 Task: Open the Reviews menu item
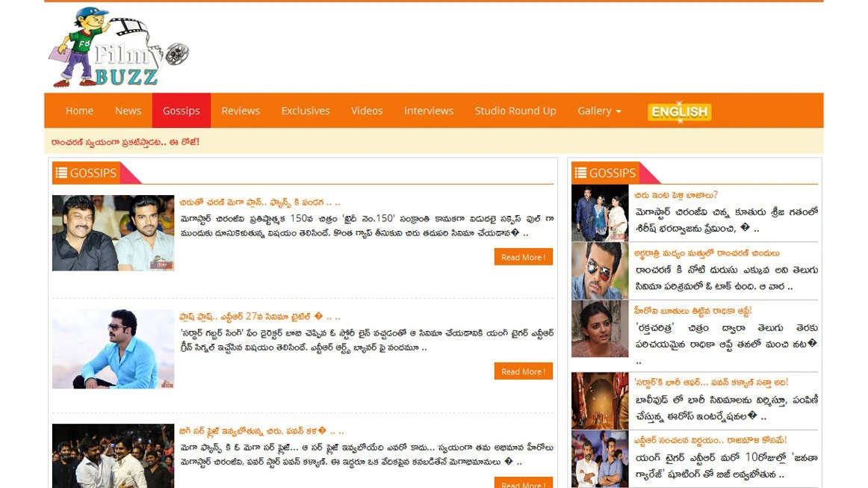(x=241, y=111)
